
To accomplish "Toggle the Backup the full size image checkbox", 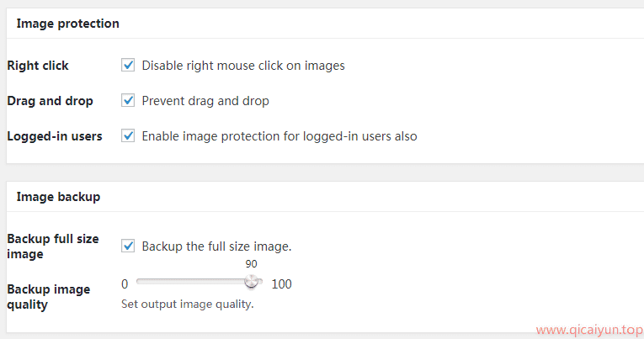I will pyautogui.click(x=128, y=246).
